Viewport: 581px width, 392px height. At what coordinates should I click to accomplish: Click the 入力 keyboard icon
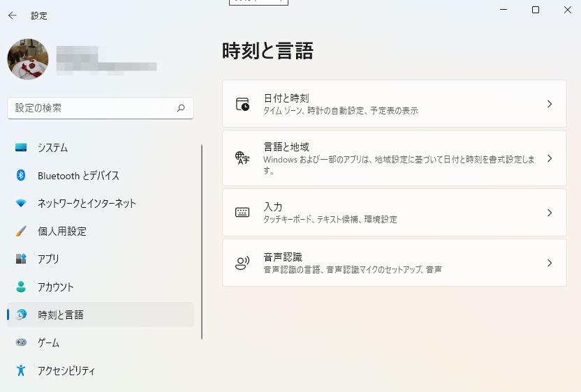[x=242, y=213]
